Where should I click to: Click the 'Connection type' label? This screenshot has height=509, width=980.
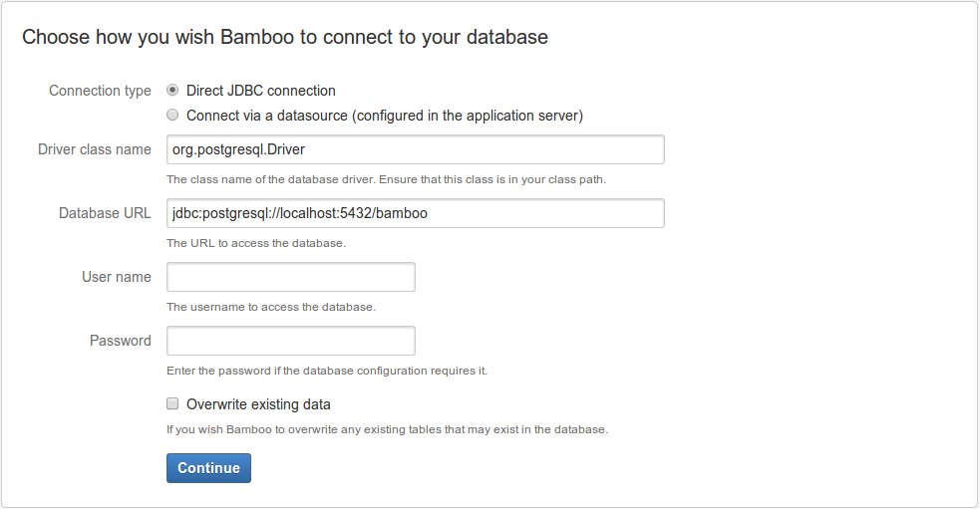(100, 91)
